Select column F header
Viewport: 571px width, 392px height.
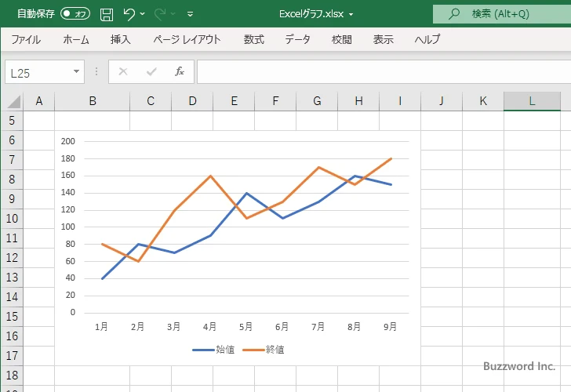pos(275,101)
